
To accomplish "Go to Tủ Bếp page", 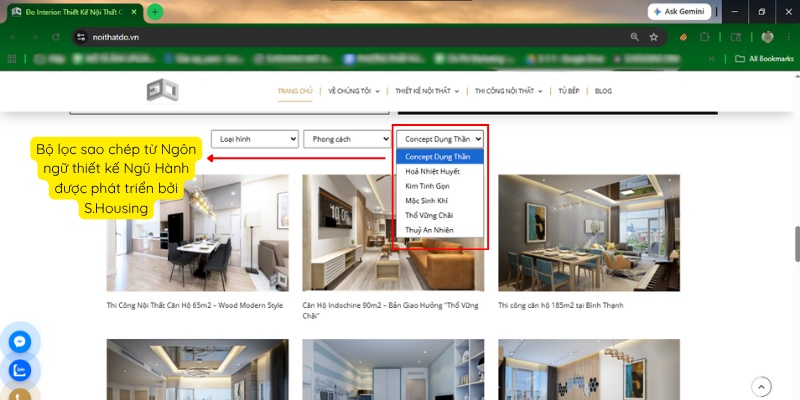I will (568, 91).
